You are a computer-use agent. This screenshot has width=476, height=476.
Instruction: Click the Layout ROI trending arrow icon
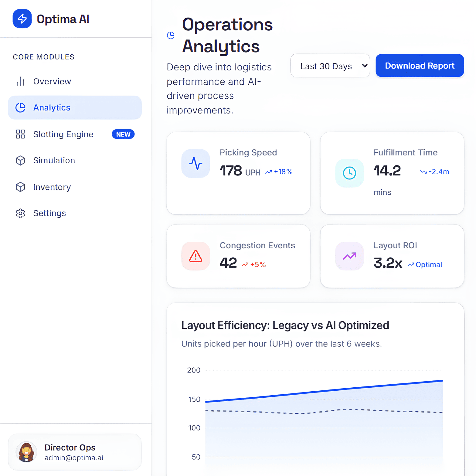point(349,256)
